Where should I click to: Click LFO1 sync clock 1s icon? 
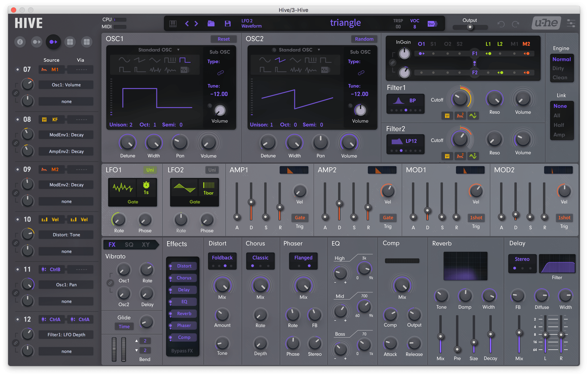click(x=146, y=188)
